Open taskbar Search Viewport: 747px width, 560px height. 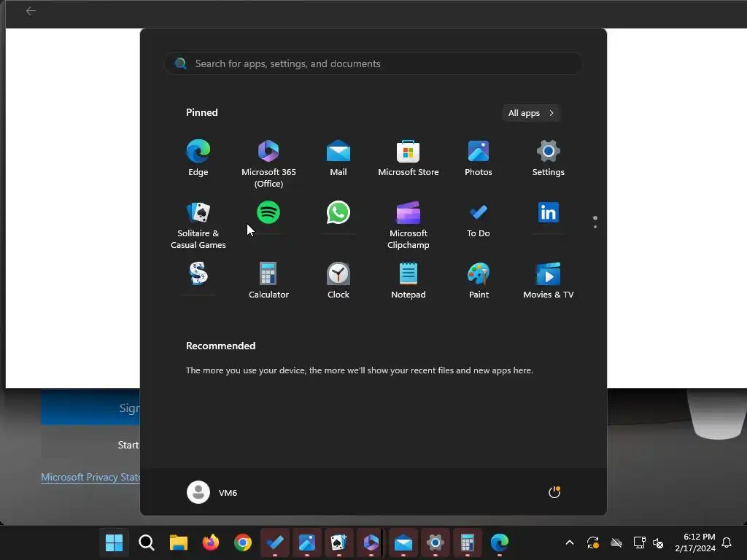[x=146, y=542]
